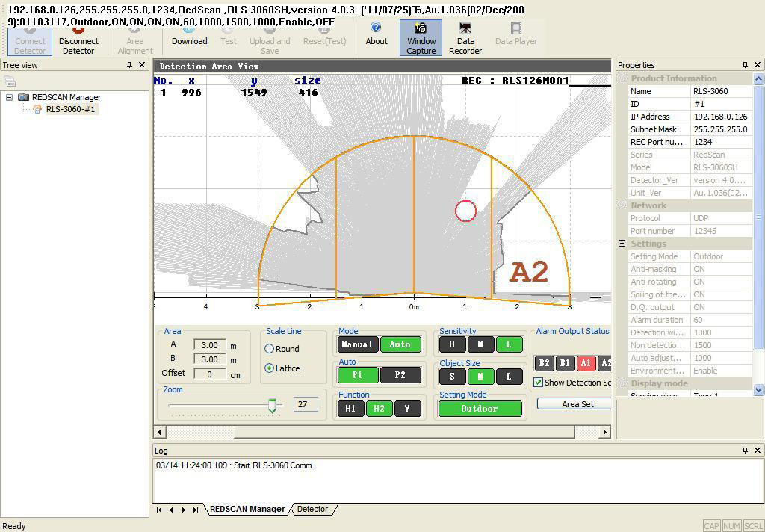Viewport: 765px width, 532px height.
Task: Toggle Show Detection checkbox
Action: pos(538,383)
